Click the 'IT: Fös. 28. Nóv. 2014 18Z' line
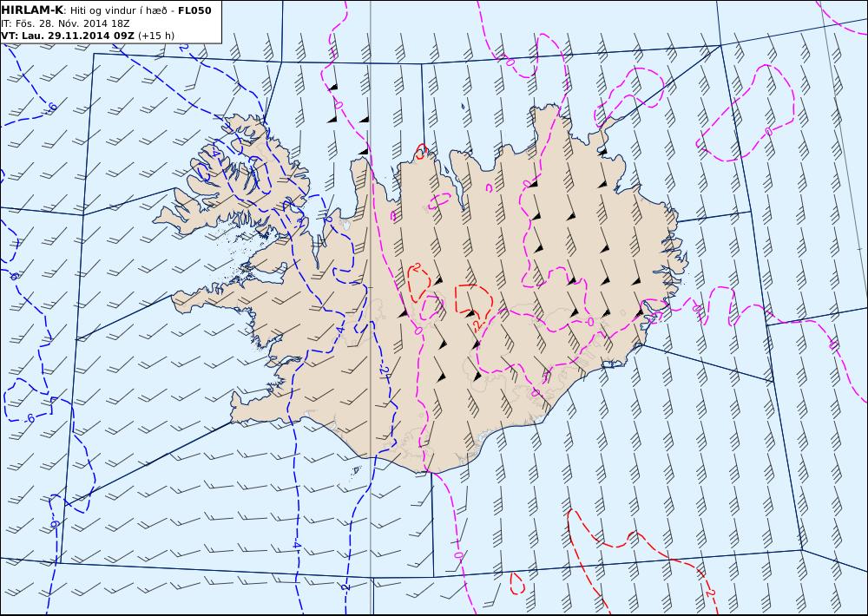Image resolution: width=868 pixels, height=616 pixels. [65, 23]
